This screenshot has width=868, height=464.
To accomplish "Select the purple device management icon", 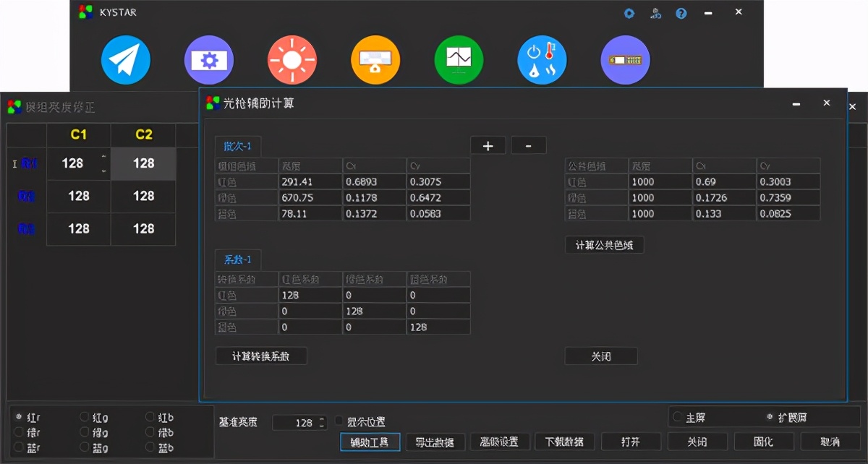I will (x=625, y=59).
